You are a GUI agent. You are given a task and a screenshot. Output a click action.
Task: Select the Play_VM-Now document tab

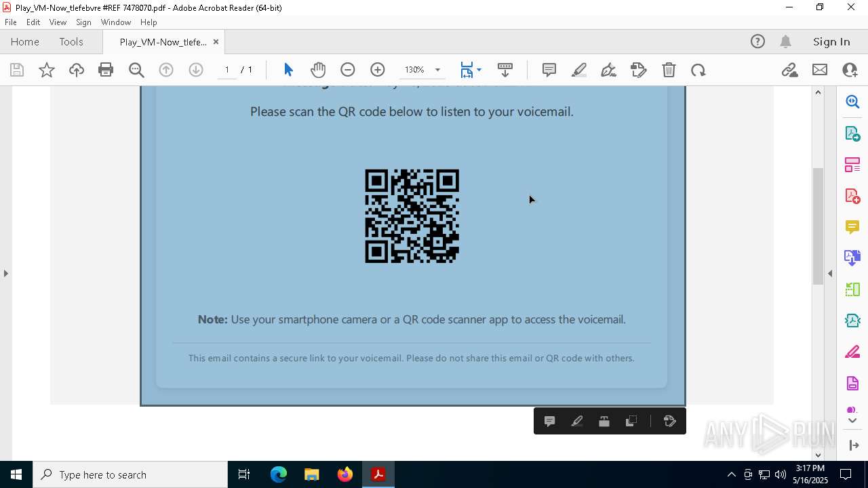pyautogui.click(x=163, y=42)
